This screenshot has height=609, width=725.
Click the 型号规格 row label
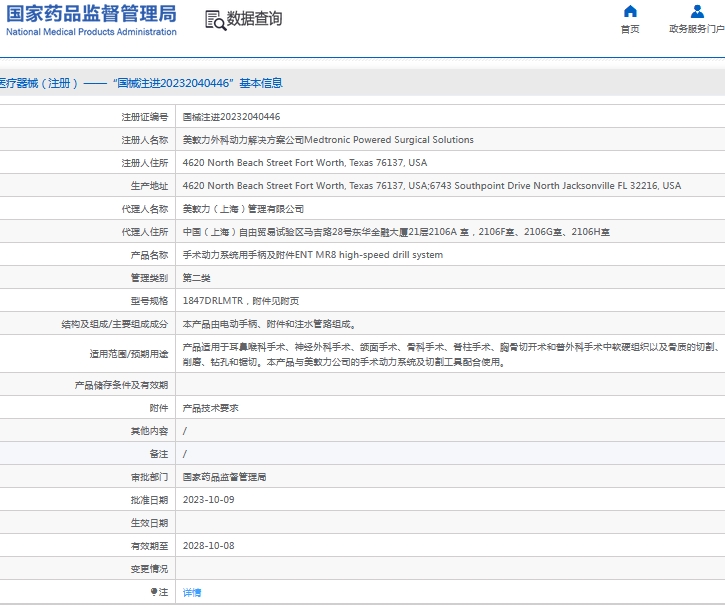(x=149, y=301)
